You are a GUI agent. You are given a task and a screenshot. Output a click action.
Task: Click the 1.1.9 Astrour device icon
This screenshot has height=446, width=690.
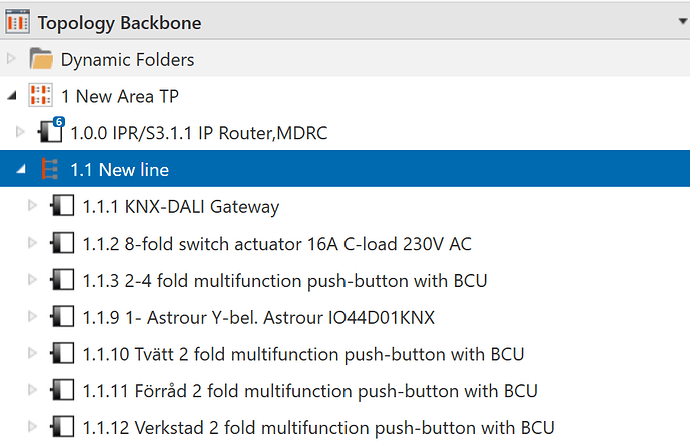[63, 317]
